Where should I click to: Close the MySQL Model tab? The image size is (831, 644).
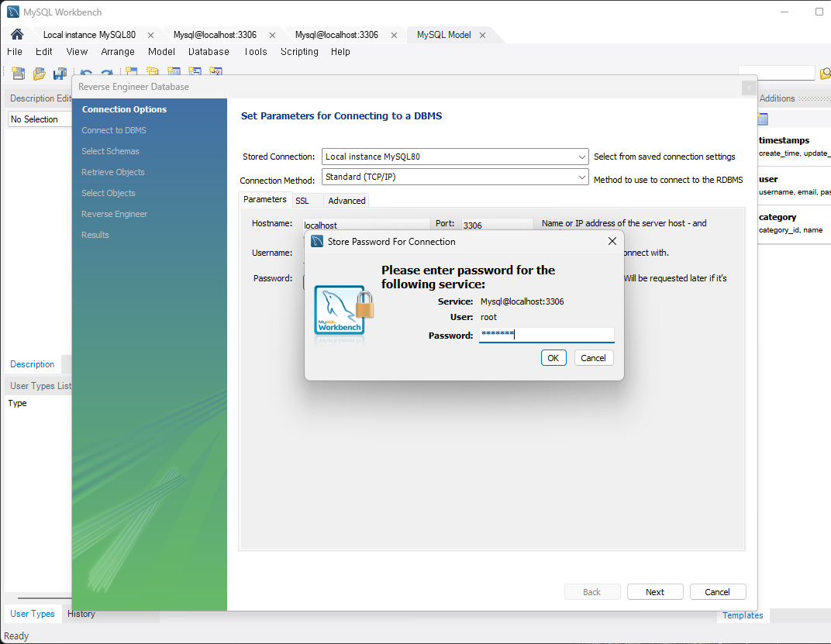482,35
